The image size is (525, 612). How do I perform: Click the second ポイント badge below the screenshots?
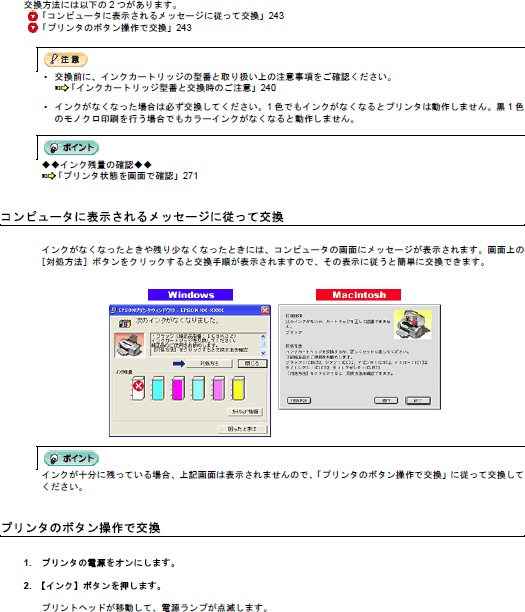click(x=71, y=458)
